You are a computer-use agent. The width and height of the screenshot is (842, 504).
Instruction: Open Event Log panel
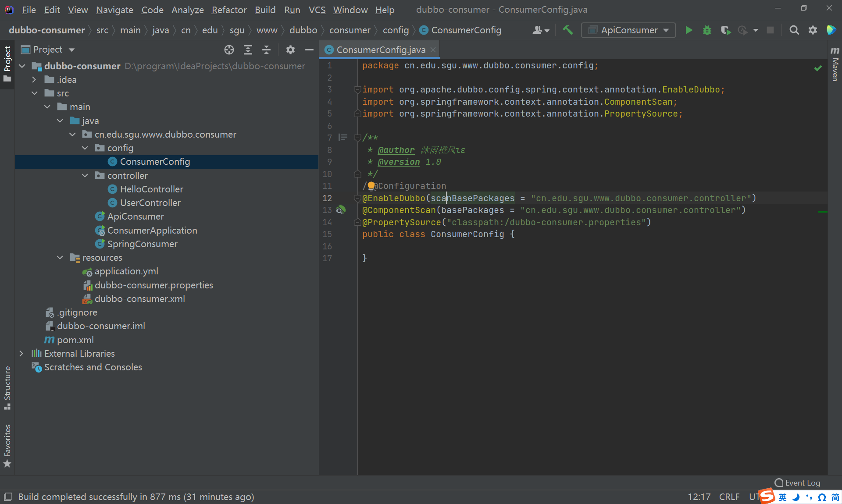(797, 483)
